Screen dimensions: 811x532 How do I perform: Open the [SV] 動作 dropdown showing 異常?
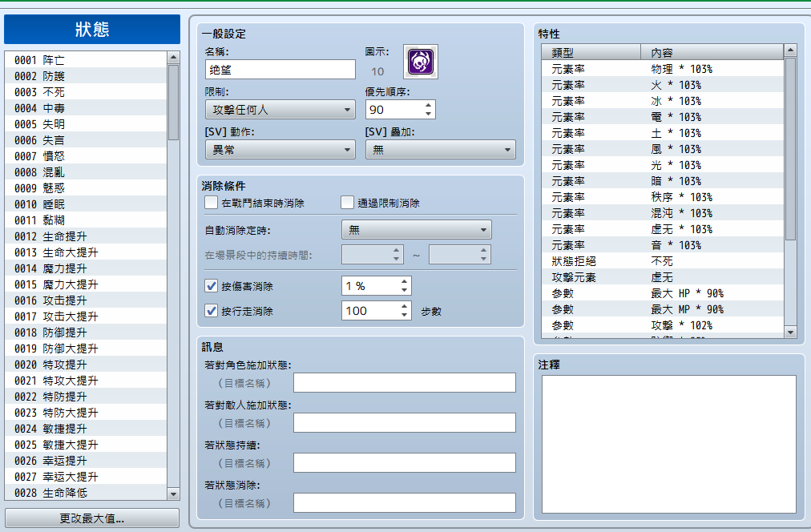click(280, 150)
